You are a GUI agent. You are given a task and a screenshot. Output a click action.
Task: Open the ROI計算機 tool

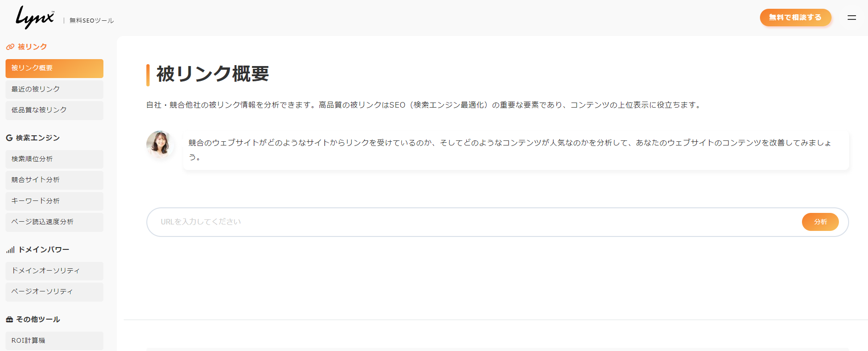(x=54, y=341)
